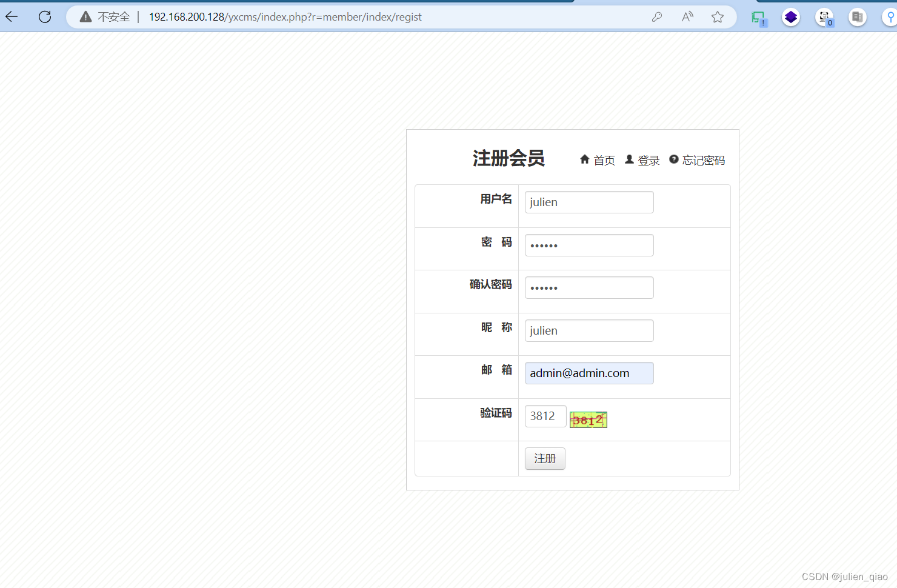
Task: Add page to favorites with star icon
Action: pyautogui.click(x=718, y=17)
